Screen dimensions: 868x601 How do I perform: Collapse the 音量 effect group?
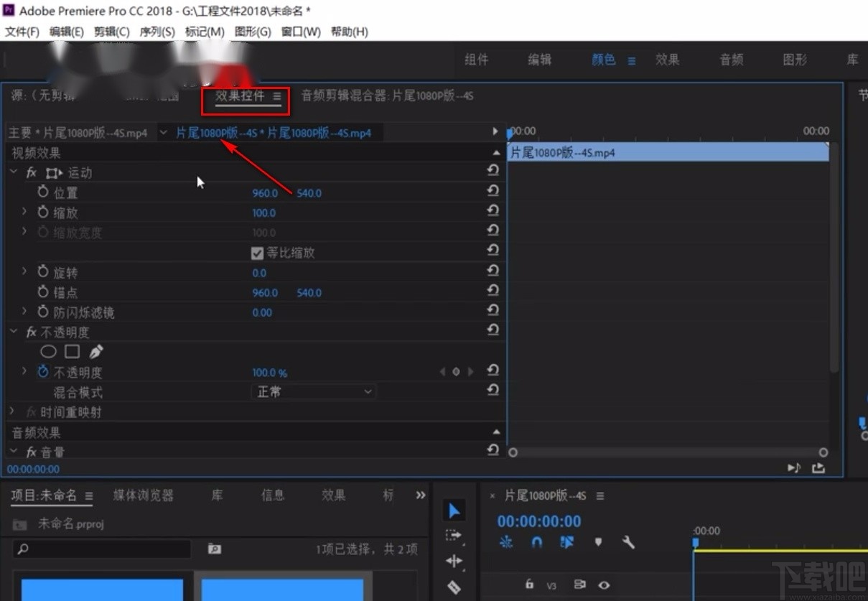[x=14, y=452]
